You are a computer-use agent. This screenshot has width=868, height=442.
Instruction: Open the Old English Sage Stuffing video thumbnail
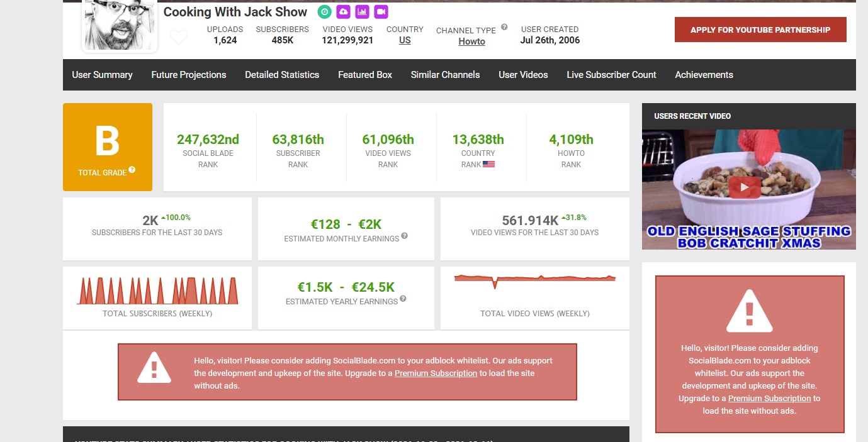tap(749, 189)
